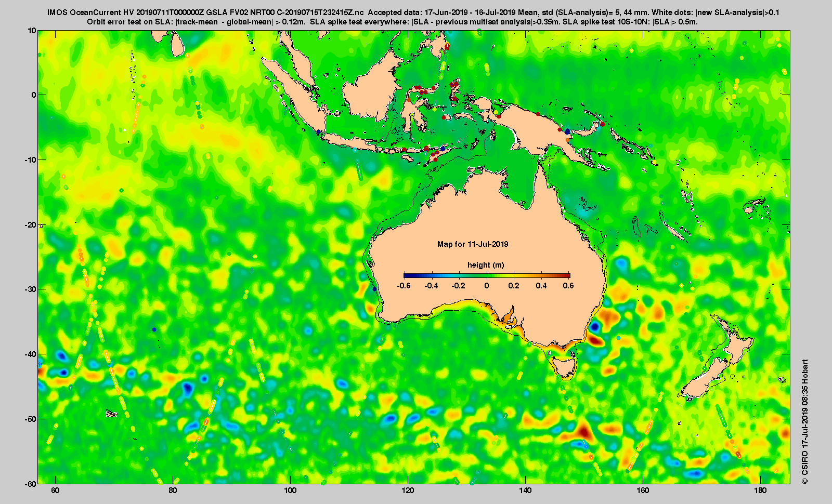Click the -0.4 colorbar tick label
Screen dimensions: 832x504
tap(431, 286)
